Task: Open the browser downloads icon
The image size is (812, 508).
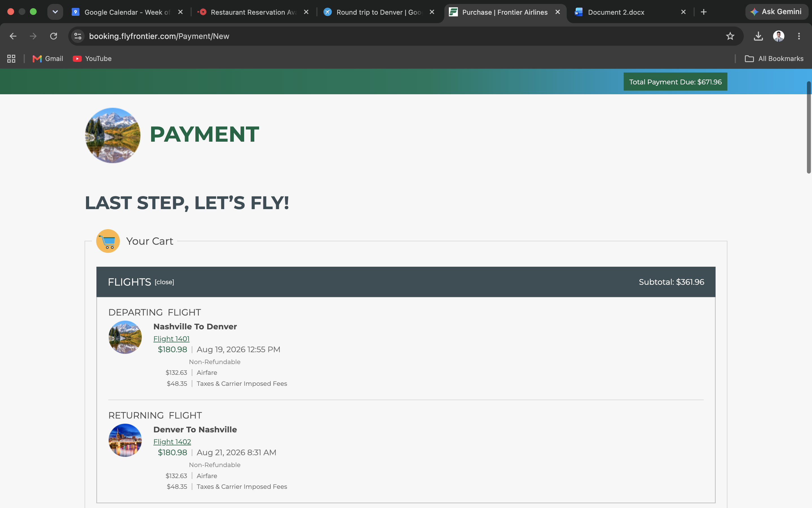Action: click(758, 36)
